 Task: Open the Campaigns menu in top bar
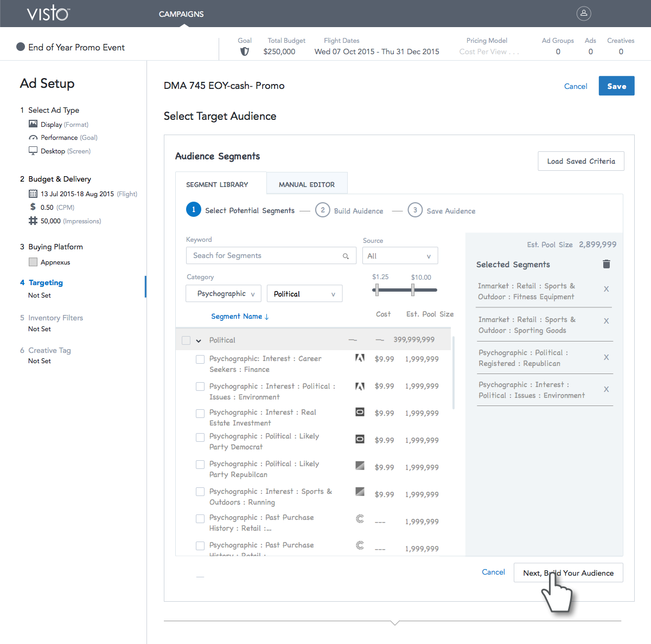(x=181, y=14)
